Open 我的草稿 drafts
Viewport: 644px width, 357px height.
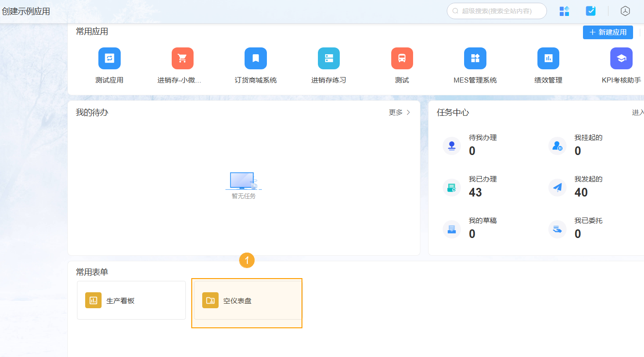[482, 228]
